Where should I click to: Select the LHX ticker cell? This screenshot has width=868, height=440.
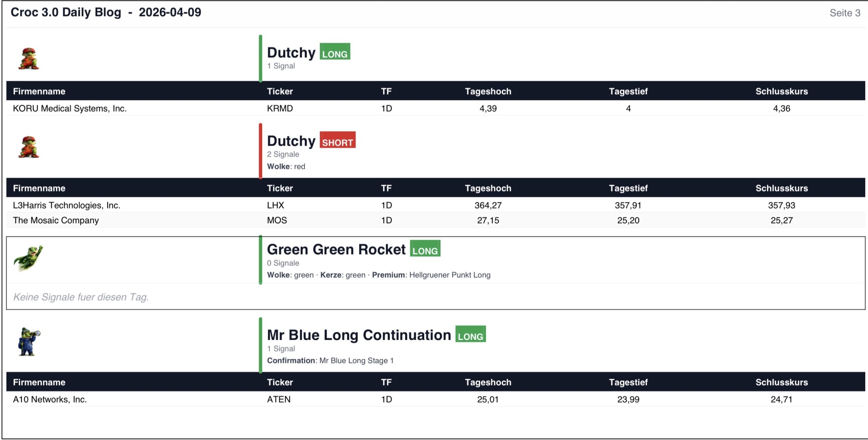pos(275,205)
